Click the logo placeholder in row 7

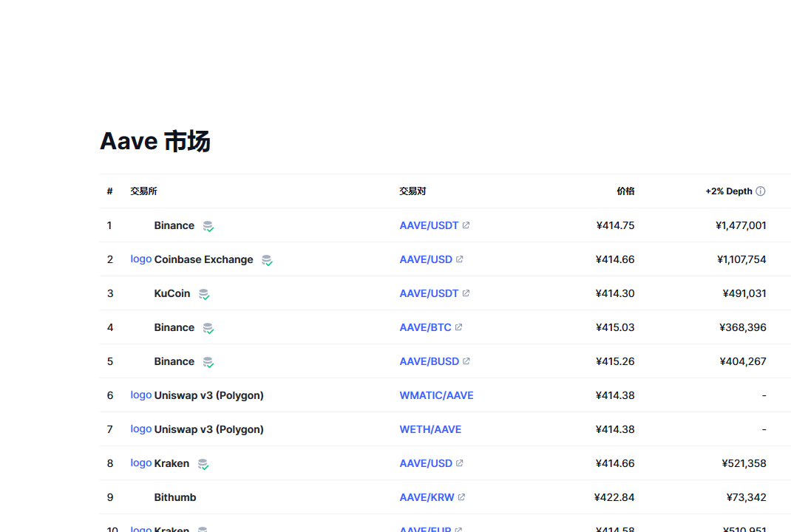(x=140, y=429)
